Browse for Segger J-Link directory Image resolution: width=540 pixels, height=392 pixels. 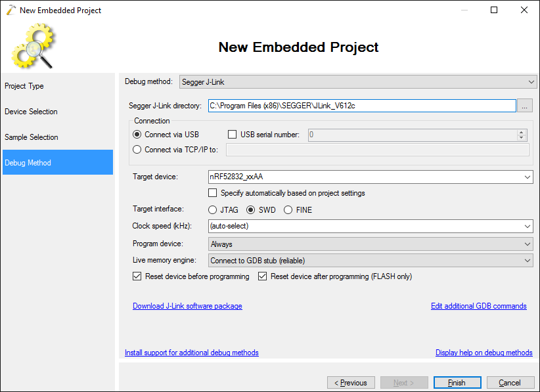point(524,106)
